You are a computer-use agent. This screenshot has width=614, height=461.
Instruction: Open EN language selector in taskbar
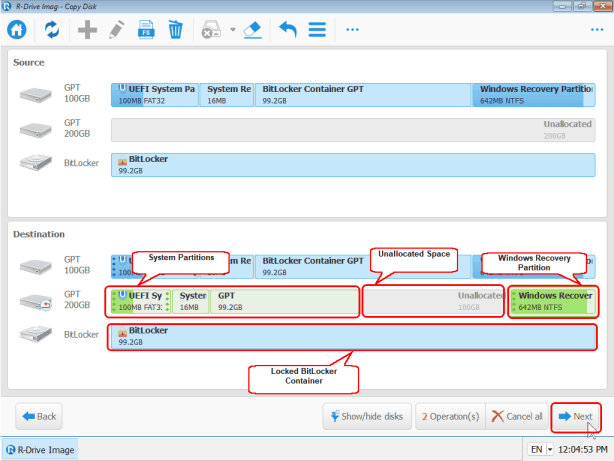[x=536, y=450]
